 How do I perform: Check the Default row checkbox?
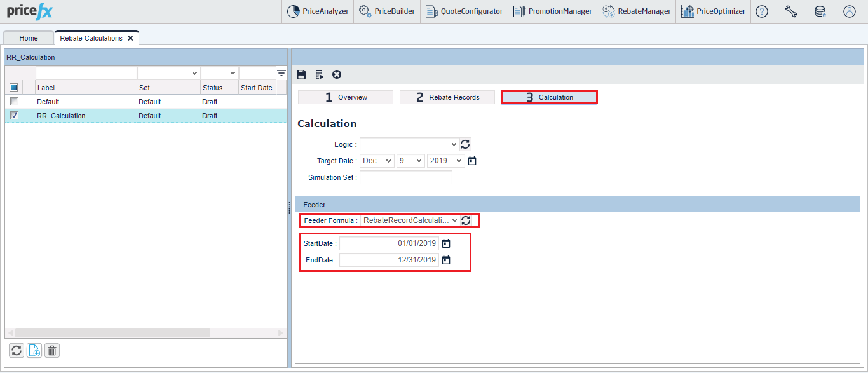click(x=14, y=102)
